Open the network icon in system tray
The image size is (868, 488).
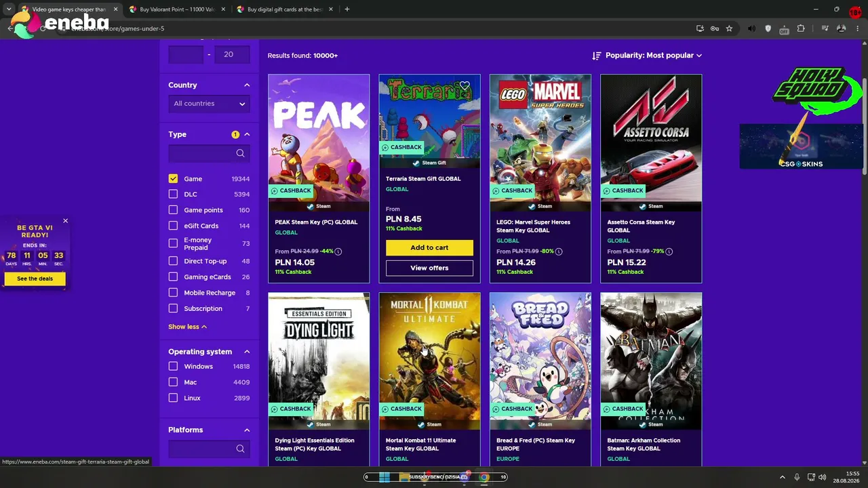pos(810,477)
